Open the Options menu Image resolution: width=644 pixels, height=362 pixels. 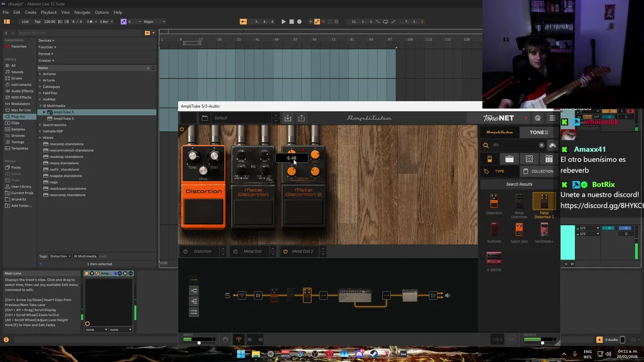click(x=102, y=12)
